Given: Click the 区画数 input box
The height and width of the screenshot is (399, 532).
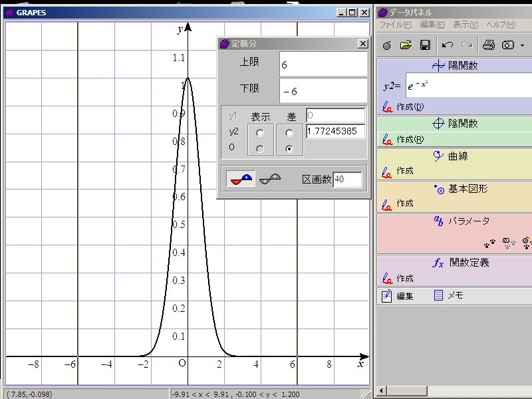Looking at the screenshot, I should (x=348, y=180).
